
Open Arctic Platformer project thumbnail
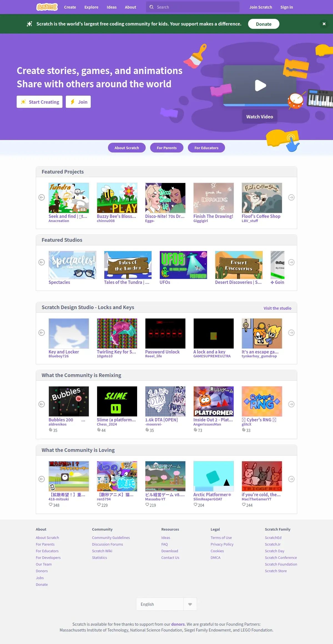(x=214, y=476)
